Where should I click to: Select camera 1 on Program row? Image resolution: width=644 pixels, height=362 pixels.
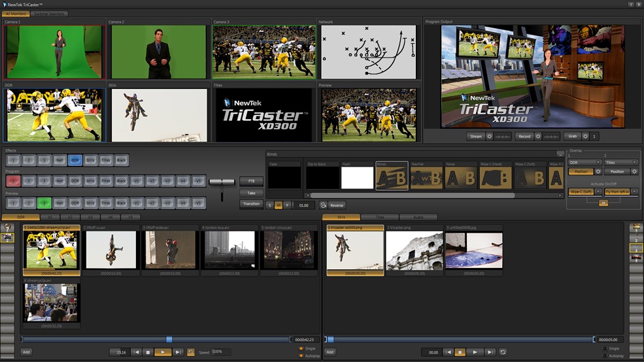[x=13, y=180]
